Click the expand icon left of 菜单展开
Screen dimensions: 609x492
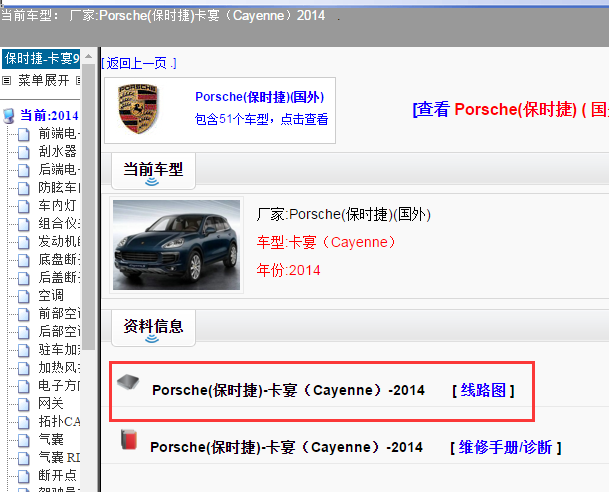tap(6, 80)
